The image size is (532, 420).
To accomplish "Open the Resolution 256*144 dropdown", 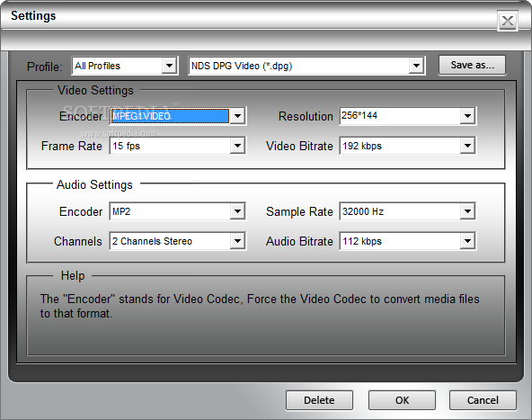I will (x=467, y=116).
